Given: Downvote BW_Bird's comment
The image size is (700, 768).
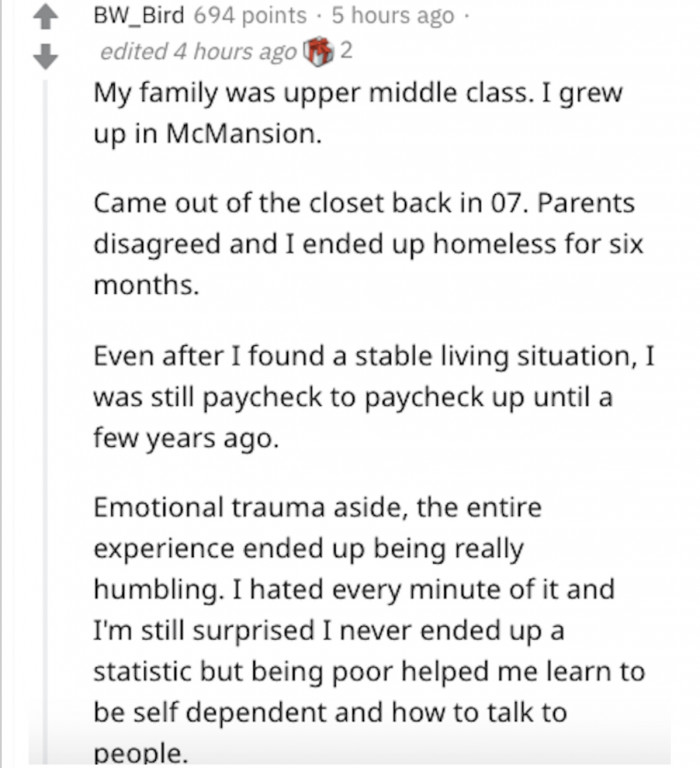Looking at the screenshot, I should point(46,56).
